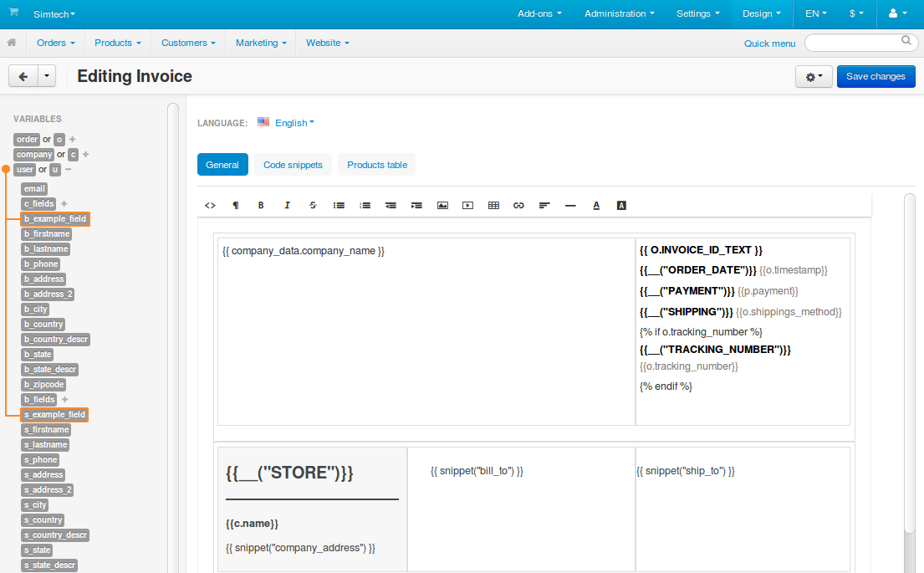This screenshot has height=573, width=924.
Task: Apply strikethrough formatting in editor
Action: click(313, 205)
